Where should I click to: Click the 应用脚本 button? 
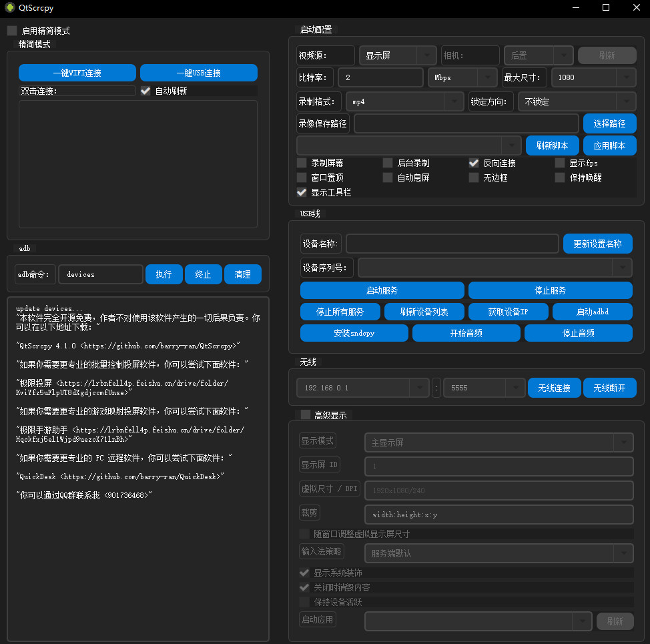[x=609, y=145]
